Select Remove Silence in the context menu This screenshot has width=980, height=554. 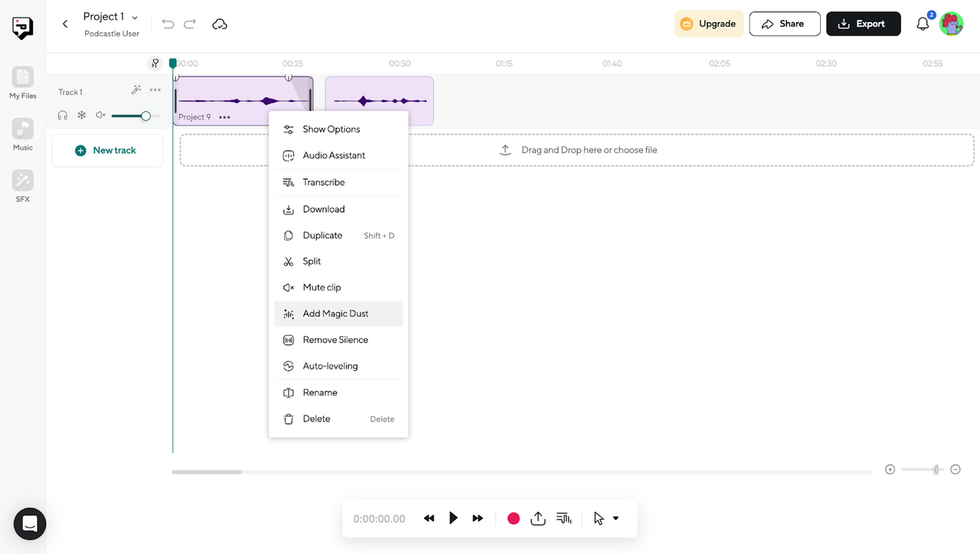(335, 339)
